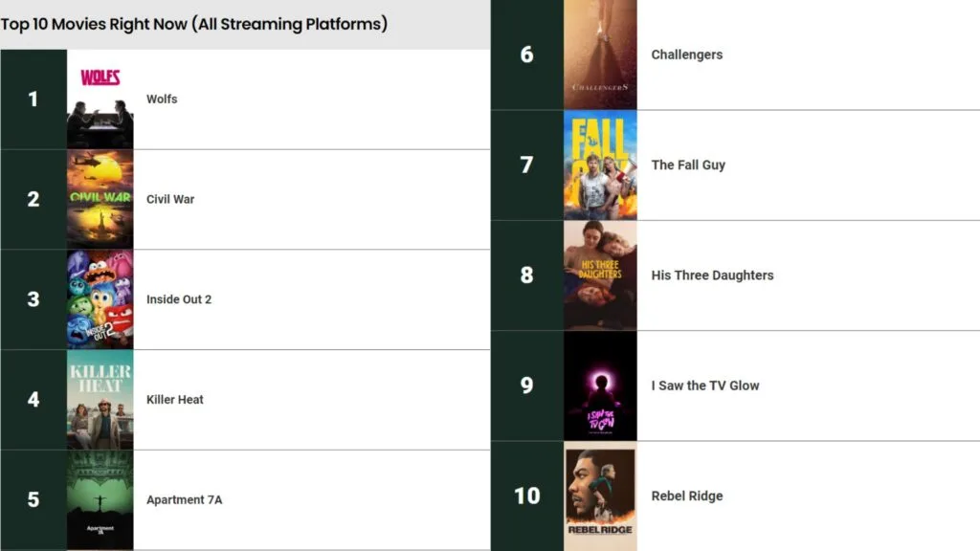This screenshot has width=980, height=551.
Task: Click the rank number 1 box
Action: 33,99
